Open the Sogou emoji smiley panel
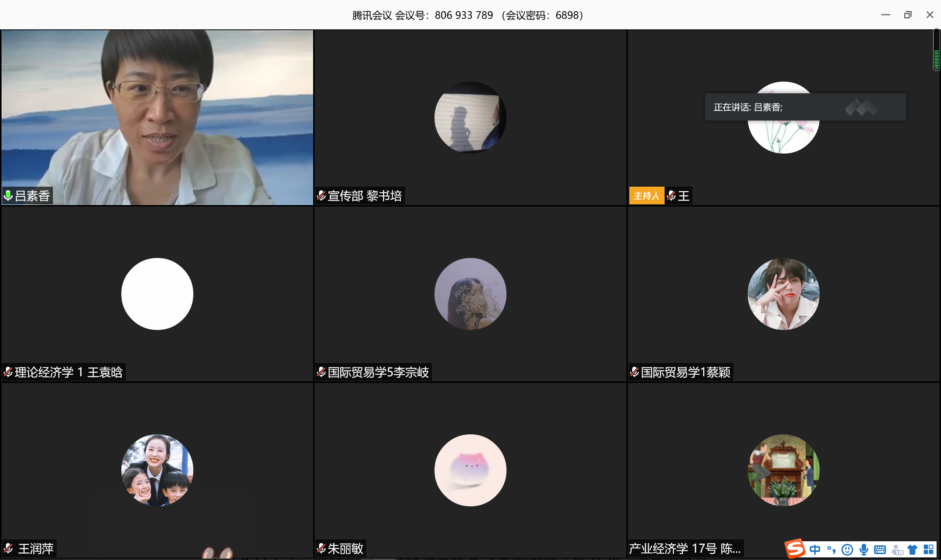Screen dimensions: 941x560 [x=847, y=549]
